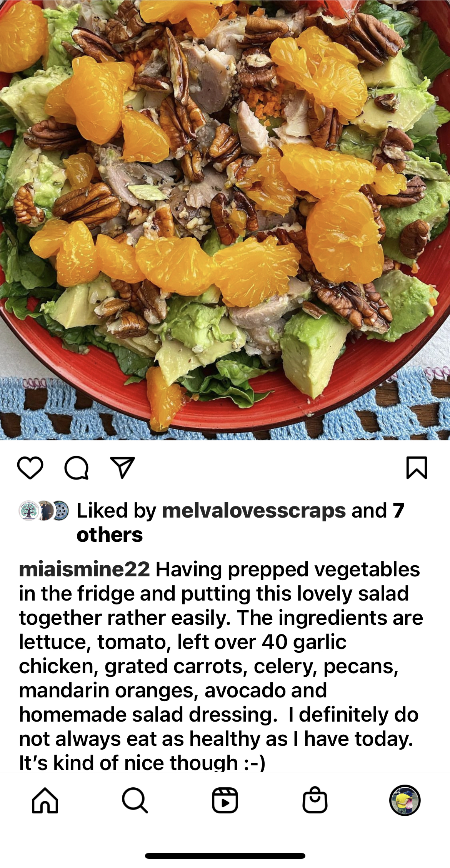Tap the caption text about salad ingredients
The image size is (450, 868).
point(221,666)
